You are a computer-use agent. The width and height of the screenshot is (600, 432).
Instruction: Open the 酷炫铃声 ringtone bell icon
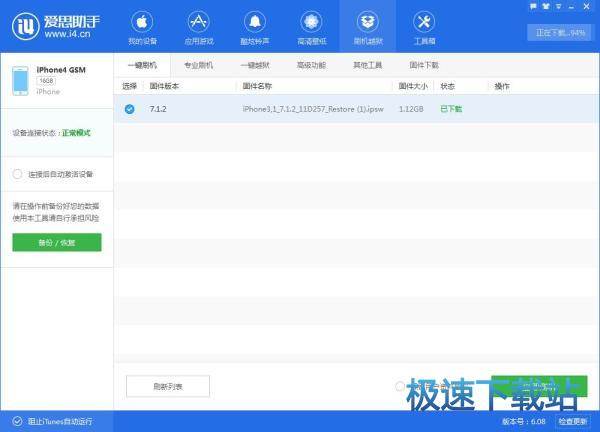pyautogui.click(x=255, y=22)
